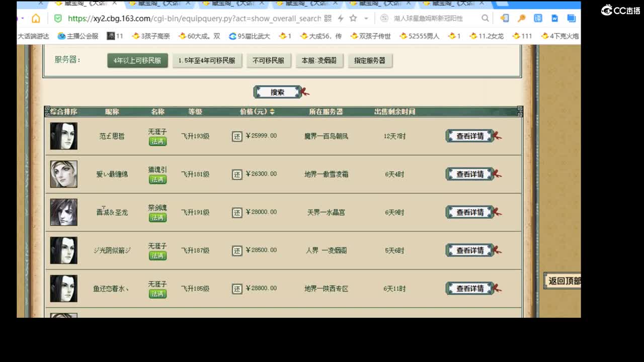Viewport: 644px width, 362px height.
Task: Open 主播公会服 bookmark
Action: click(x=78, y=36)
